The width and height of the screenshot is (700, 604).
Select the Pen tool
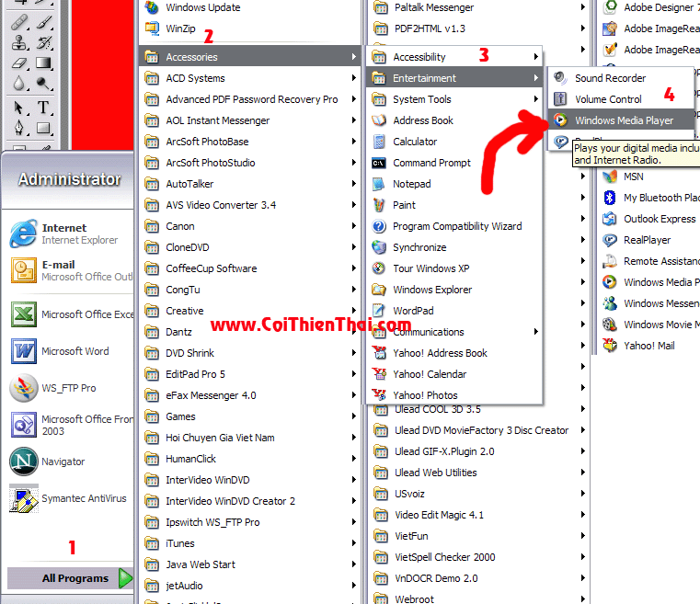pyautogui.click(x=19, y=128)
